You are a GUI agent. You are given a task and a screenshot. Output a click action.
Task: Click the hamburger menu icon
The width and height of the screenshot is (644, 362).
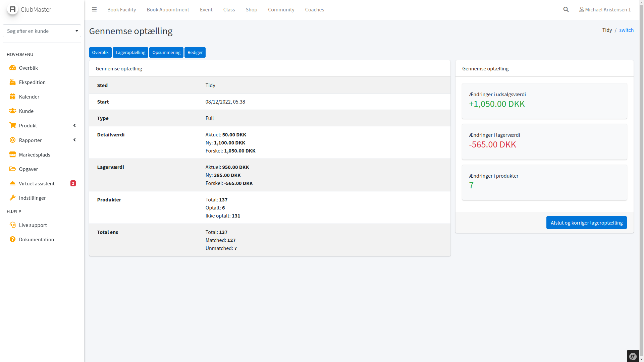click(x=94, y=9)
